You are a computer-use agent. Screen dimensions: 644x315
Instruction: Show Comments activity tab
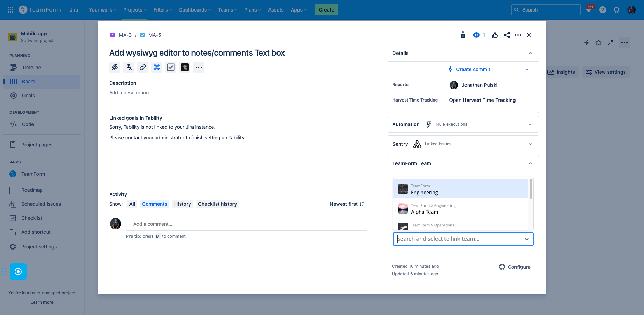coord(155,204)
